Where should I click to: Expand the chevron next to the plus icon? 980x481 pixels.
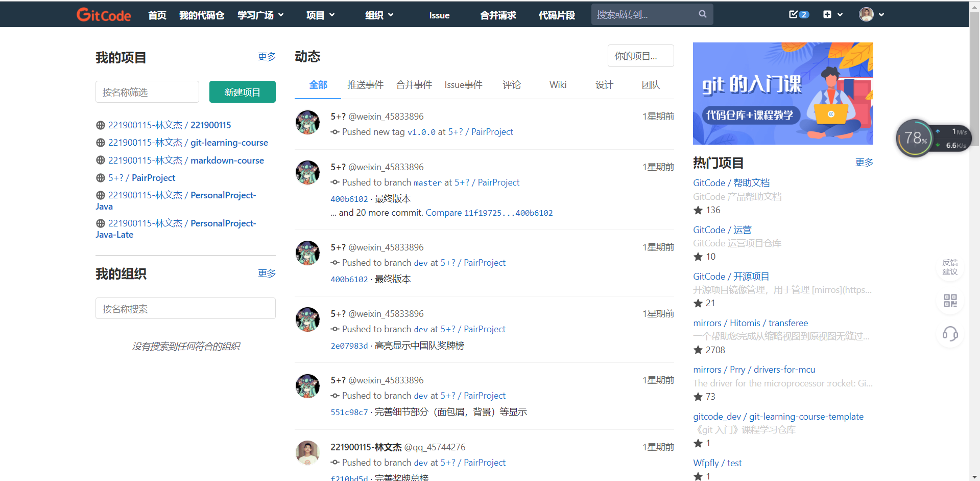pos(840,15)
